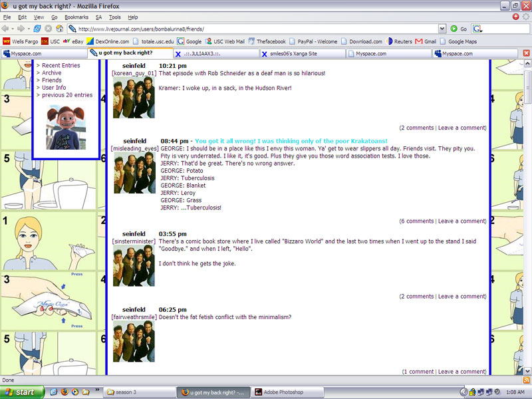Screen dimensions: 532x399
Task: Open the Help menu
Action: (x=132, y=17)
